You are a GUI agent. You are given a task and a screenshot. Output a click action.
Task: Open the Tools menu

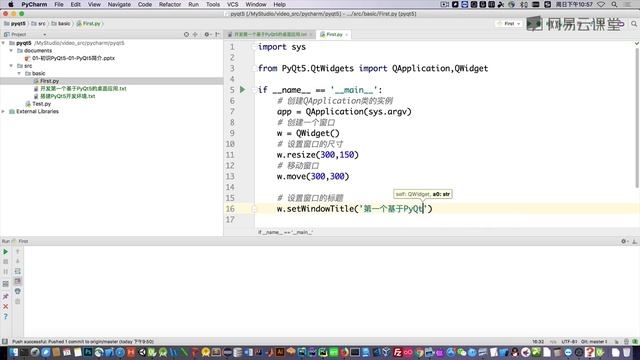[x=213, y=4]
